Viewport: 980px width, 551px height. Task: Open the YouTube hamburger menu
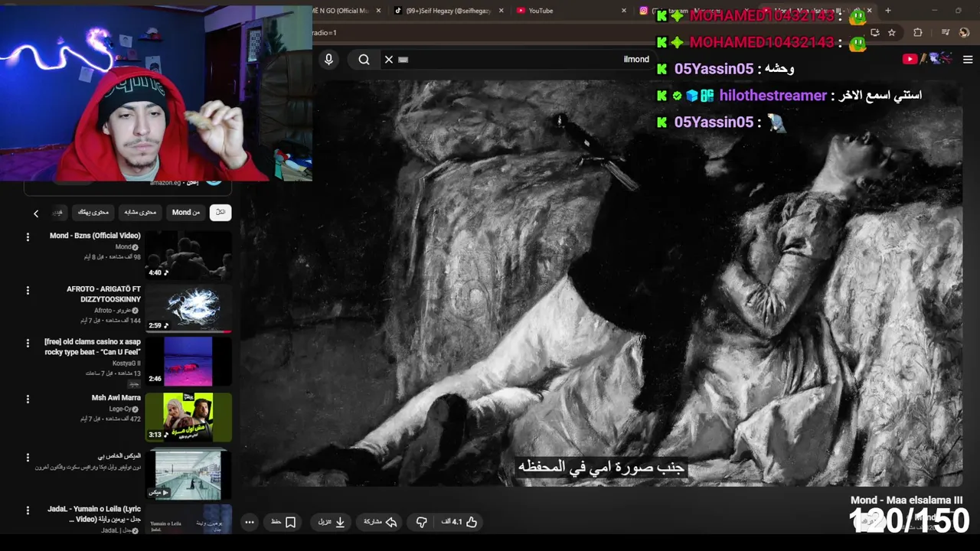(x=968, y=59)
